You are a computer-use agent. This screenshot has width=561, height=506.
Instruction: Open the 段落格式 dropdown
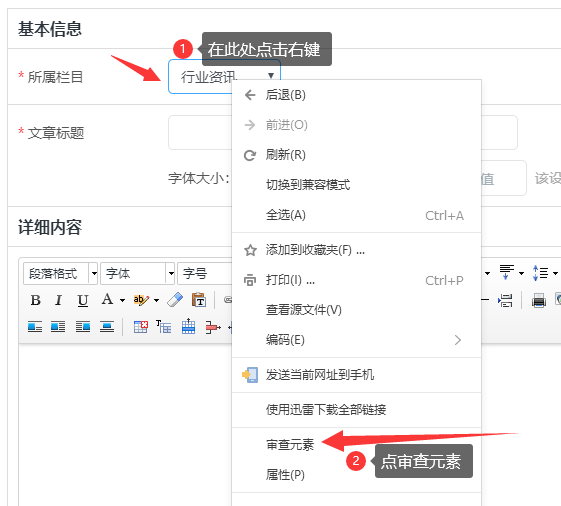[60, 274]
